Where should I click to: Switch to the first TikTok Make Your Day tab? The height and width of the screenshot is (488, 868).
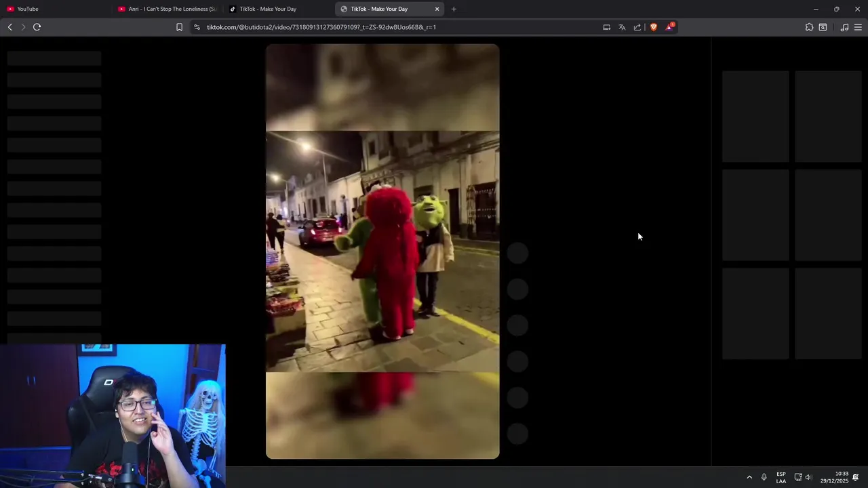[278, 9]
